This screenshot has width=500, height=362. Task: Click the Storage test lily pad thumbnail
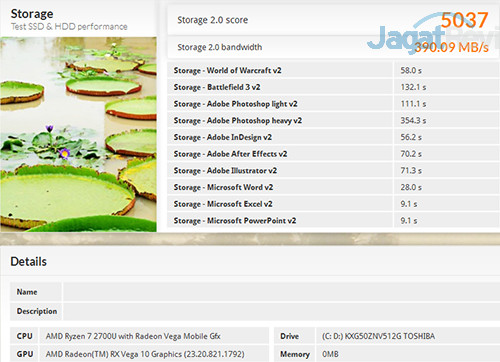pos(78,134)
